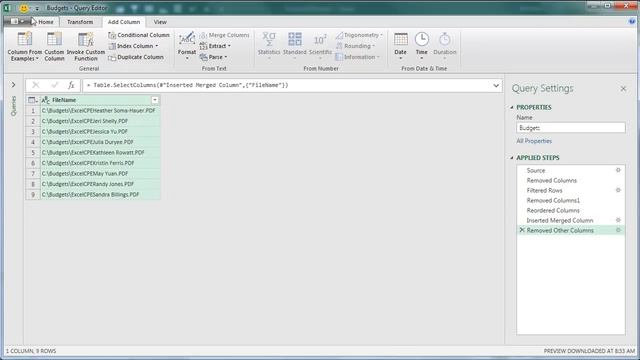Select the Jeri Shelly.PDF cell

click(100, 121)
